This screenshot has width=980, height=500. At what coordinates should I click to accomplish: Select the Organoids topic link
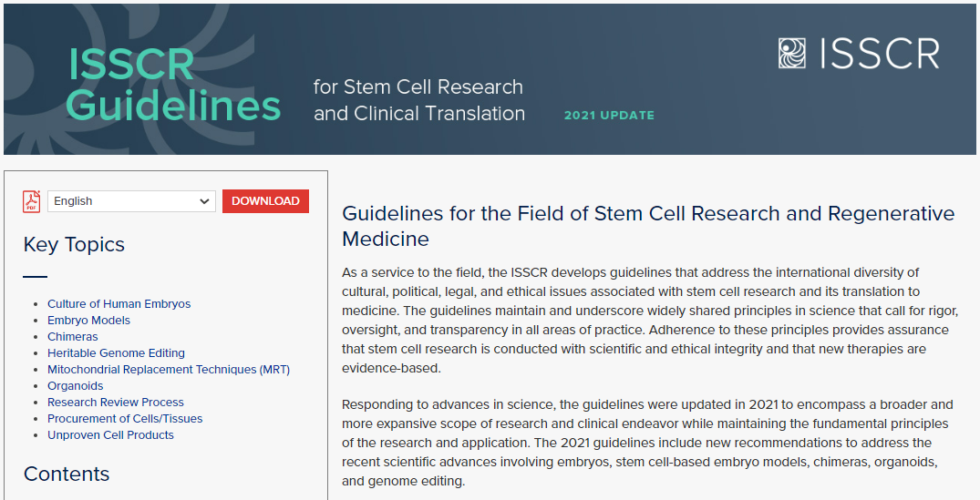click(75, 386)
